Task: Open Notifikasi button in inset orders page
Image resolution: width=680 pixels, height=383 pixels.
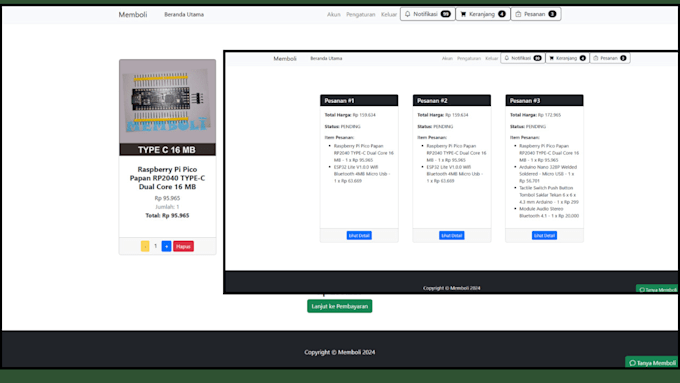Action: coord(523,58)
